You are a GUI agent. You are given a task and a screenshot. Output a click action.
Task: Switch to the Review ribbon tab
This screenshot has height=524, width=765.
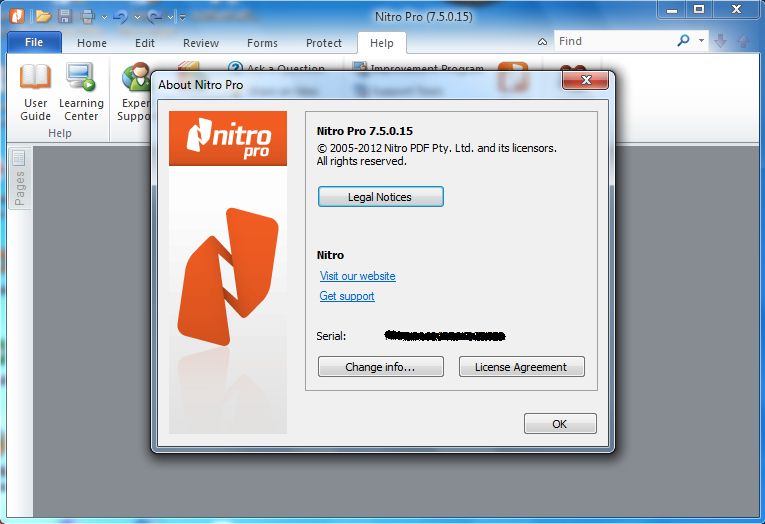click(201, 43)
